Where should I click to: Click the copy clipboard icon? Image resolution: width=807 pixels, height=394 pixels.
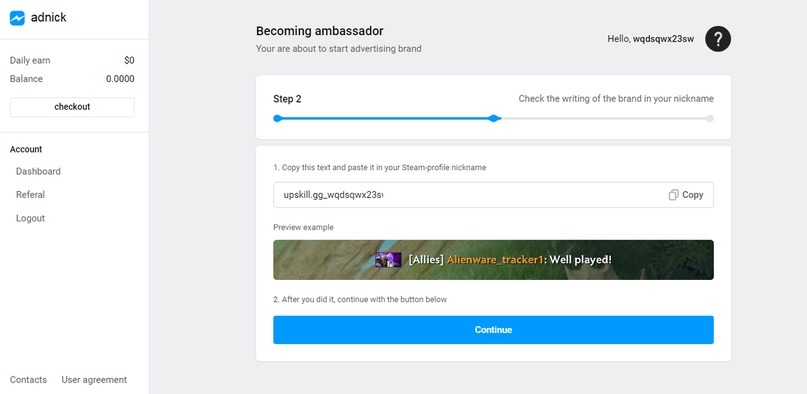(673, 195)
